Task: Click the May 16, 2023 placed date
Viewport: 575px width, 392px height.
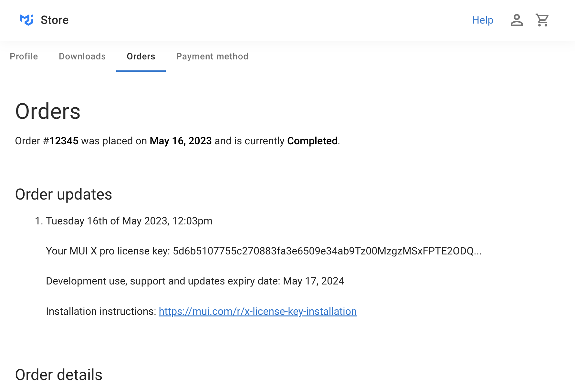Action: point(181,141)
